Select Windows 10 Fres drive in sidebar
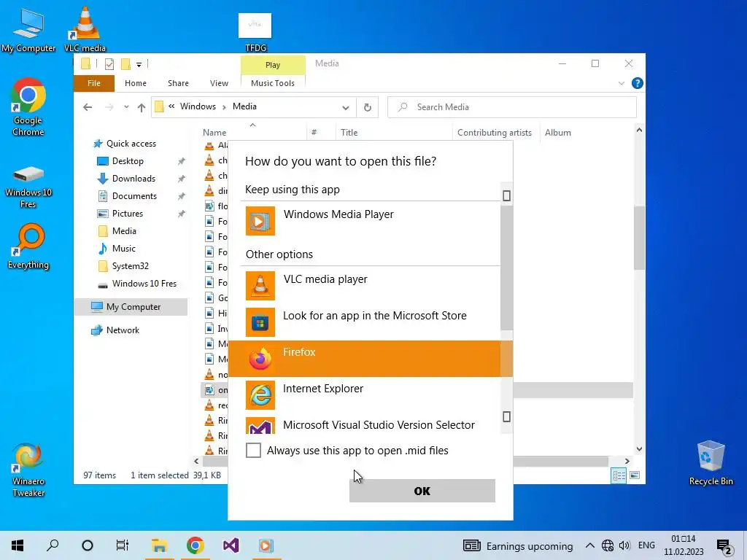This screenshot has height=560, width=747. pos(144,284)
